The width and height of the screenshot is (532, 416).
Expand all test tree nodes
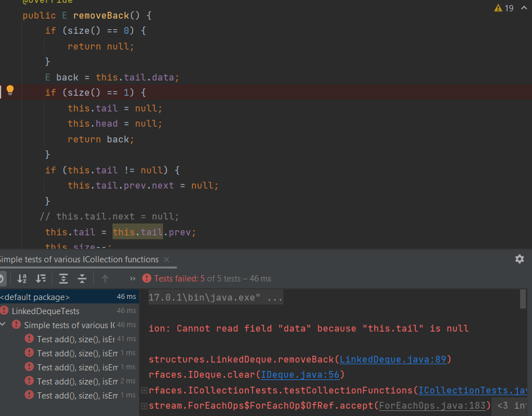[x=64, y=278]
